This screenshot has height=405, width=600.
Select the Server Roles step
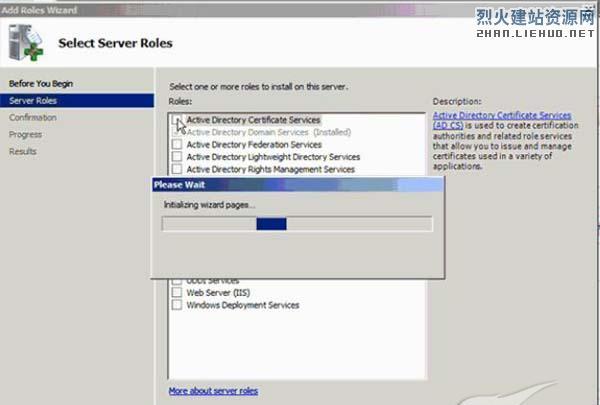(77, 100)
